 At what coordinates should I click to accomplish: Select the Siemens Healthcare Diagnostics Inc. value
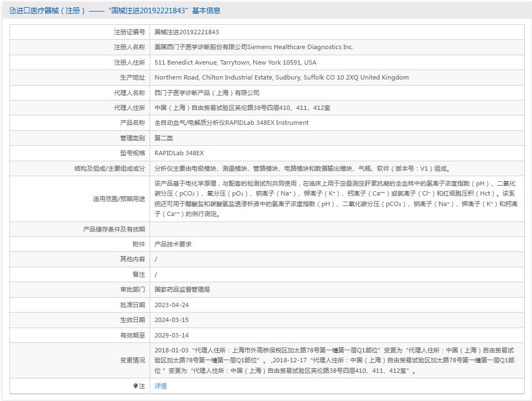(254, 47)
